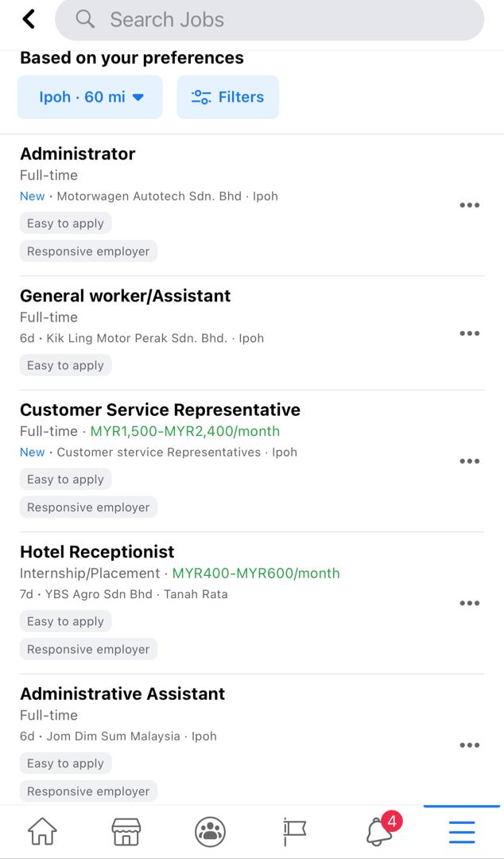Open the General worker/Assistant listing title

tap(126, 296)
